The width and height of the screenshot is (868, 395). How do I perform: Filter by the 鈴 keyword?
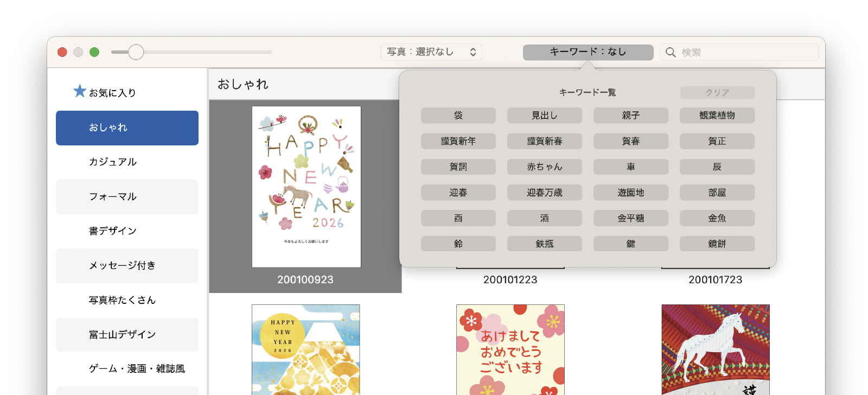(x=458, y=244)
